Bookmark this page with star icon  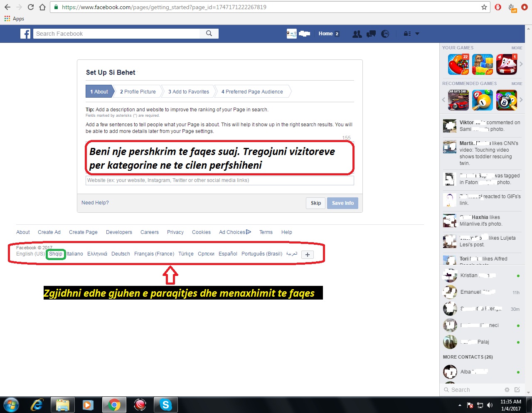(484, 7)
